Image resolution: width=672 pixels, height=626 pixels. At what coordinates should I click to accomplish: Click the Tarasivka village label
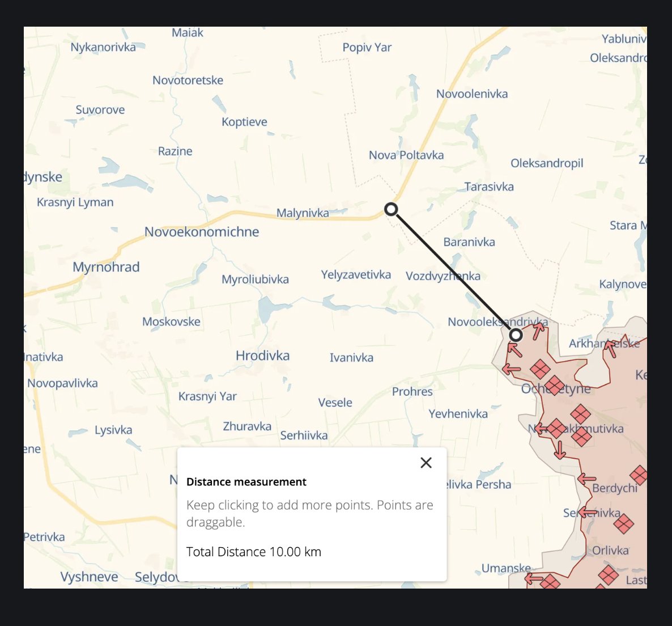[489, 187]
